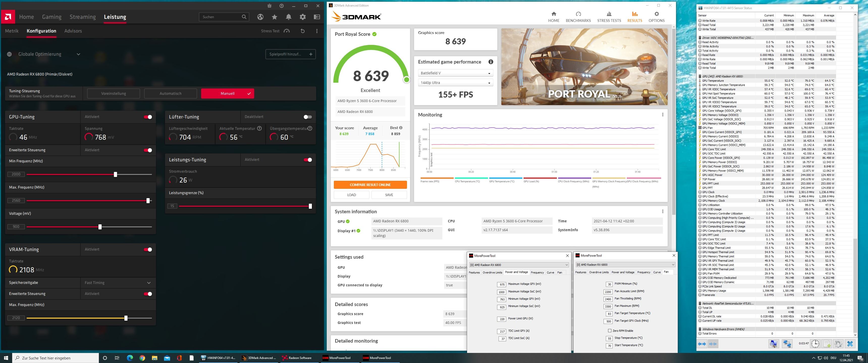Click the Suchen search field in Radeon
The image size is (868, 363).
(224, 17)
